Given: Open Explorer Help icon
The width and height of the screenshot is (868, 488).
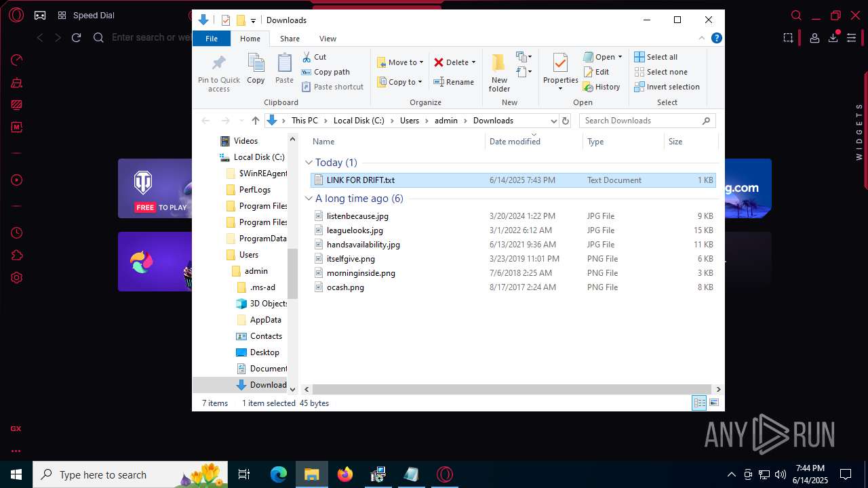Looking at the screenshot, I should (716, 39).
